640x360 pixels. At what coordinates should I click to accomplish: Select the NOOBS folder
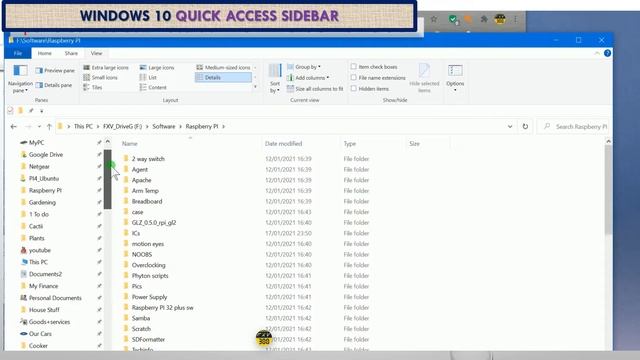[142, 254]
